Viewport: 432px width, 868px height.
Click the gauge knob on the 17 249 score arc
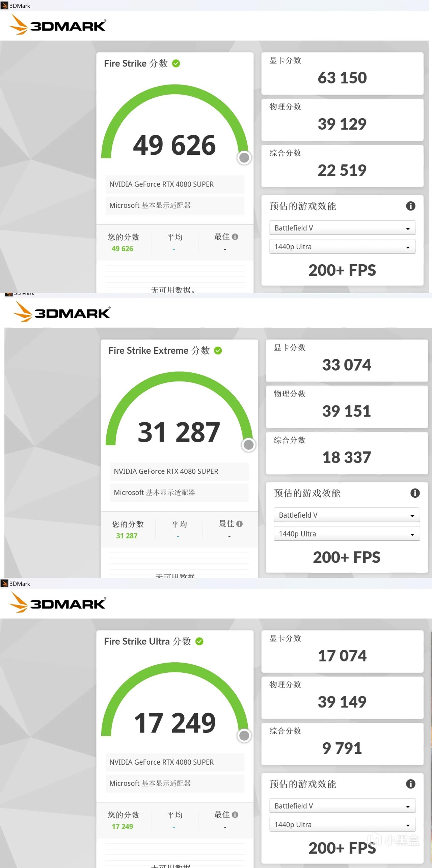tap(244, 735)
